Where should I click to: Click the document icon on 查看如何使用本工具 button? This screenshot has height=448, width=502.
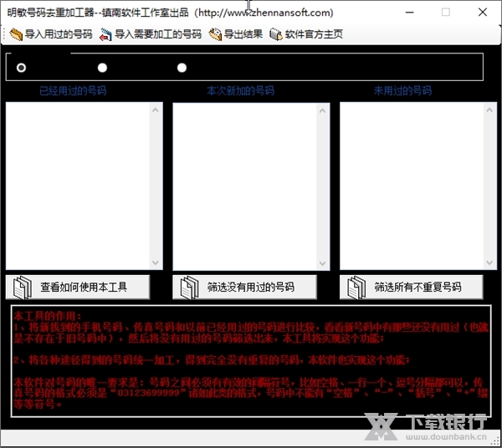(x=23, y=288)
